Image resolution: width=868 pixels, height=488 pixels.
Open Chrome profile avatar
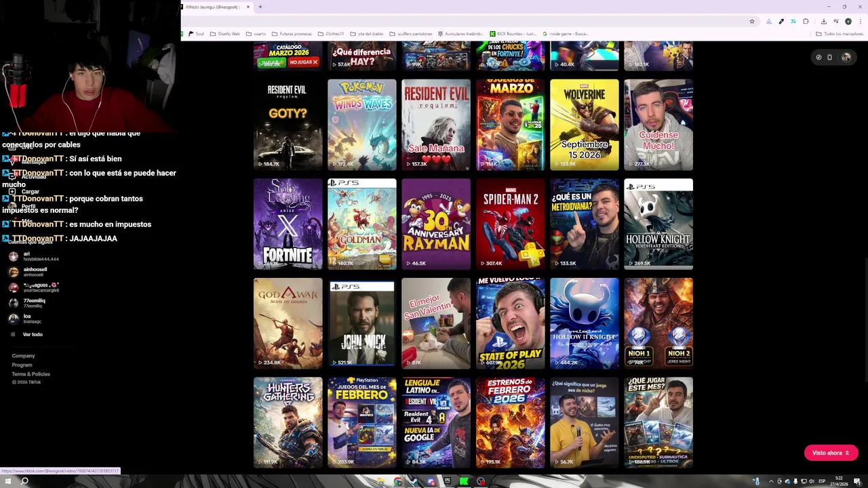(x=848, y=21)
